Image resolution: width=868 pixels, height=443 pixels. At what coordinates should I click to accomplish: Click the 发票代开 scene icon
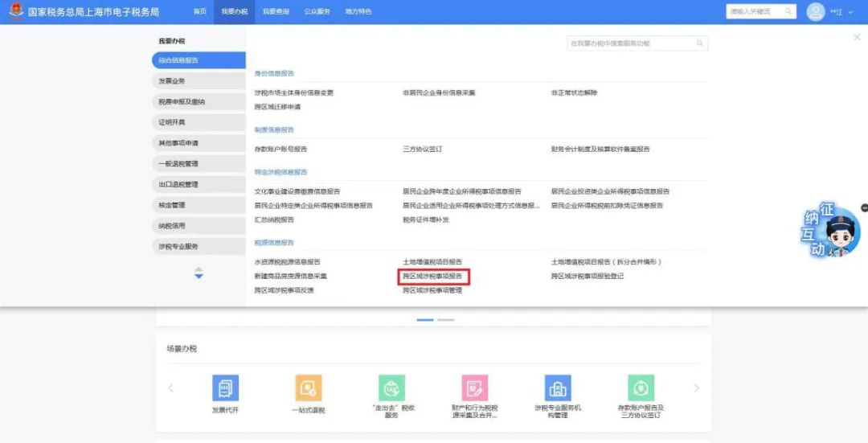point(225,388)
